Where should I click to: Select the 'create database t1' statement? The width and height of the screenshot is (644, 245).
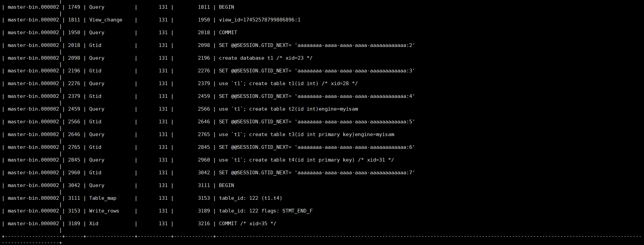265,58
